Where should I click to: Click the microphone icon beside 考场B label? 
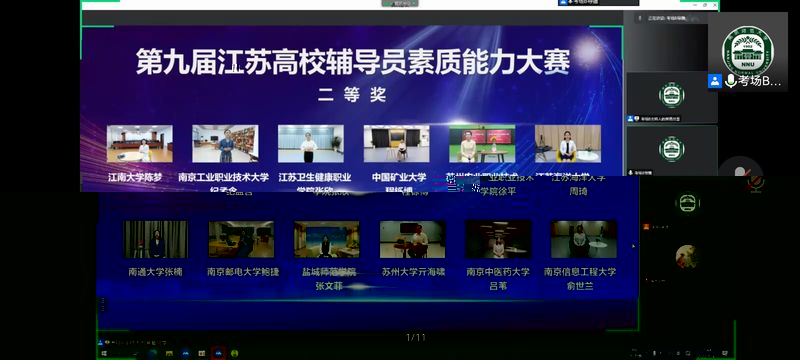[x=732, y=81]
